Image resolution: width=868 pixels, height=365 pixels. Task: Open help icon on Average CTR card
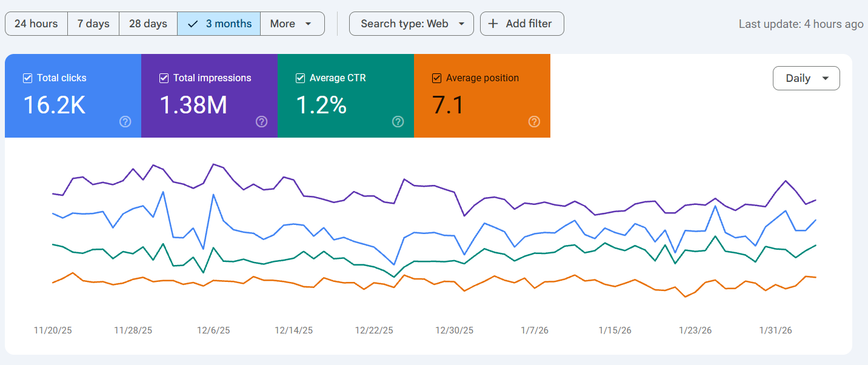pyautogui.click(x=398, y=122)
